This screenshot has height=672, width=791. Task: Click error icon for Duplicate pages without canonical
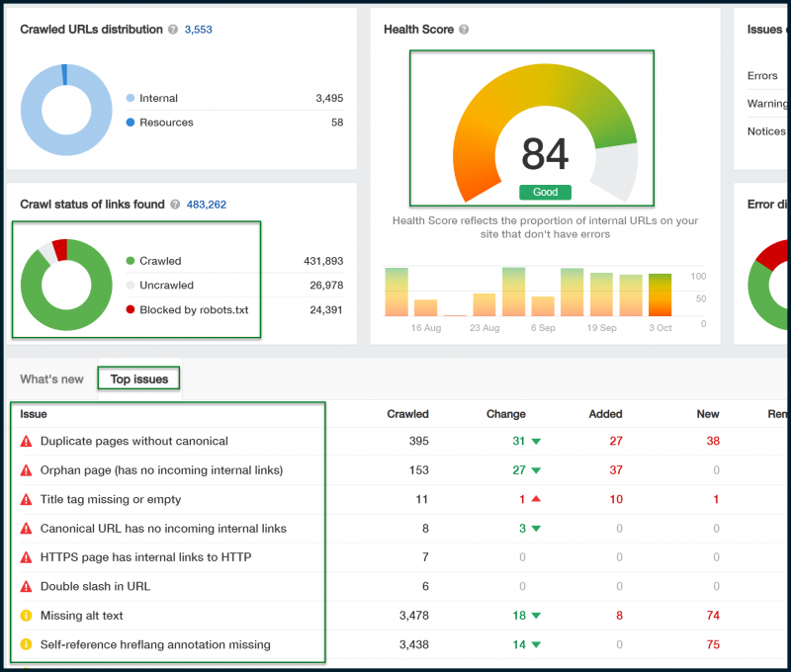coord(27,441)
